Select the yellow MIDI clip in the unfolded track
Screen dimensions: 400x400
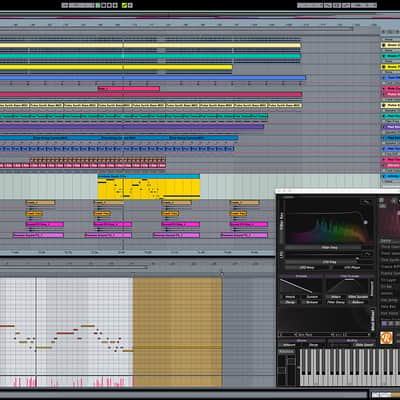(x=149, y=189)
